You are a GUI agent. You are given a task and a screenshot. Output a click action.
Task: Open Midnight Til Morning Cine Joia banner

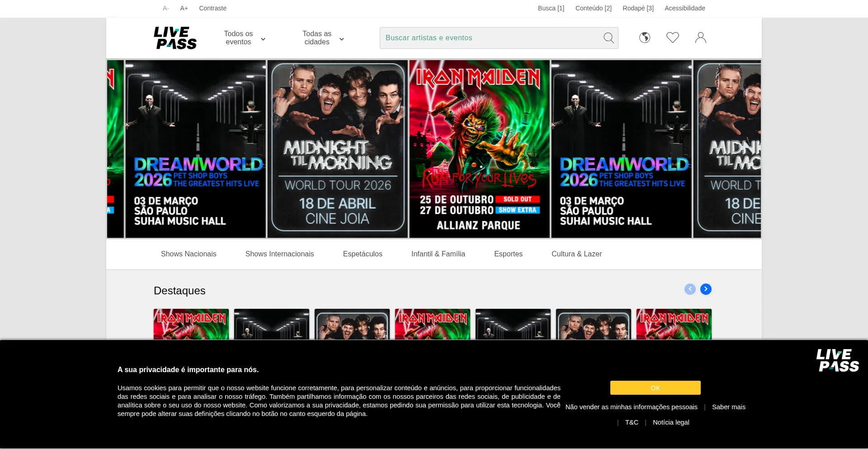(x=338, y=149)
